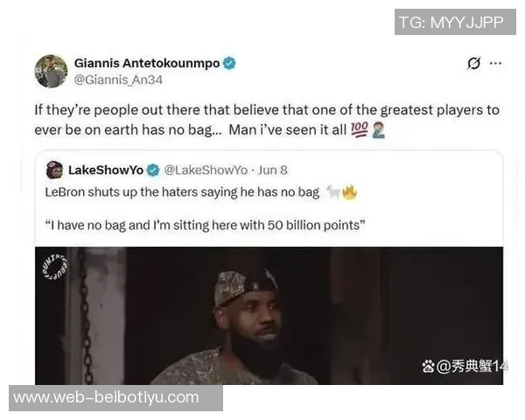This screenshot has height=420, width=525.
Task: Click the Uninterrupted logo on the video
Action: coord(54,266)
